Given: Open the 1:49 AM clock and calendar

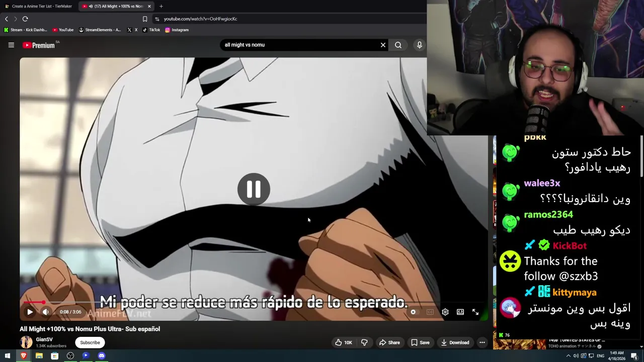Looking at the screenshot, I should tap(618, 356).
